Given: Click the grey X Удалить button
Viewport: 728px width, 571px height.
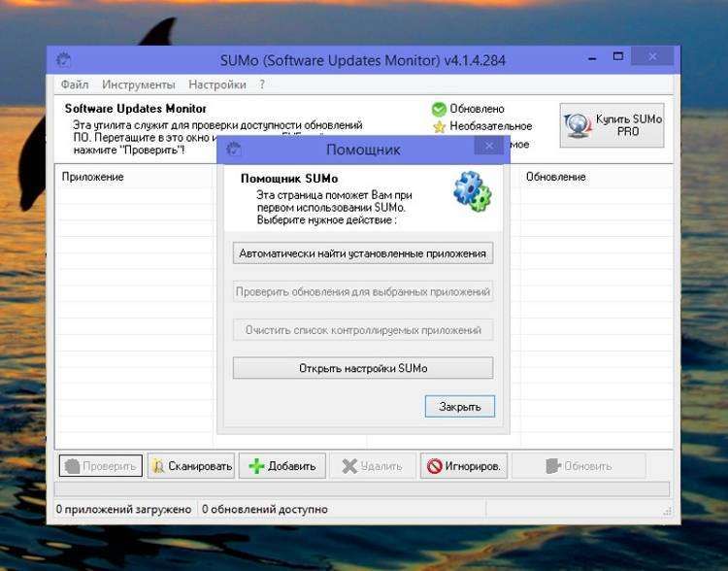Looking at the screenshot, I should point(372,466).
